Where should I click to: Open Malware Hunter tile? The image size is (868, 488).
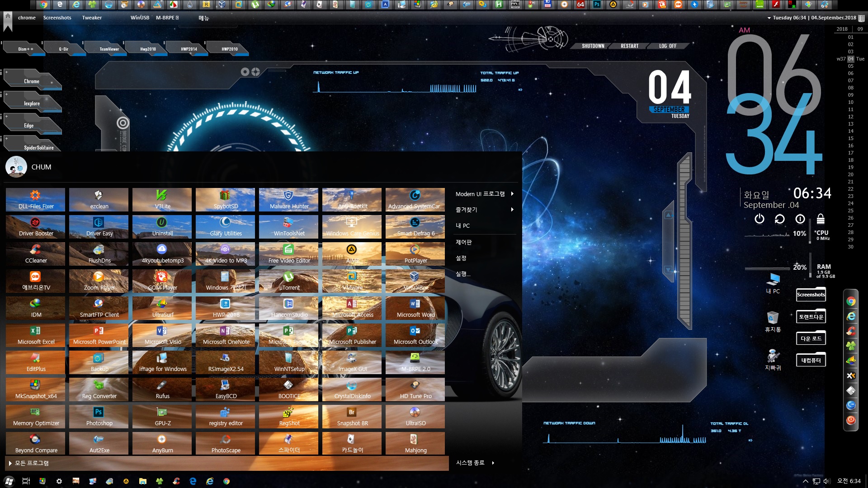point(289,200)
